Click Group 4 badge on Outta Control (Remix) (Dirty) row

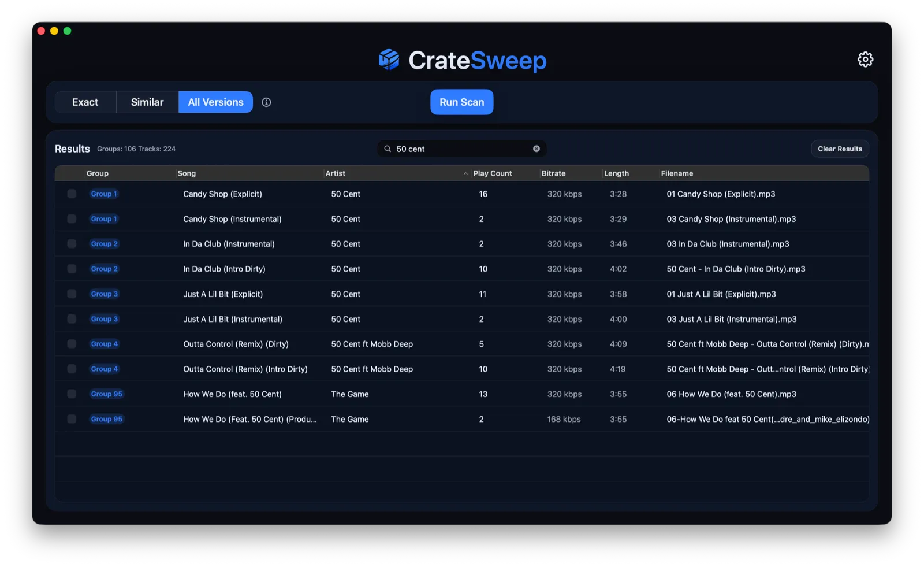tap(105, 344)
